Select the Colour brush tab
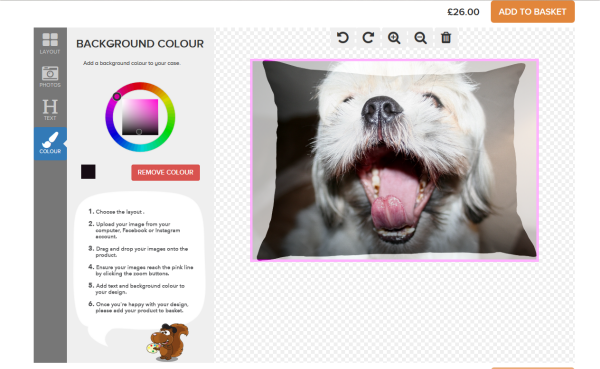This screenshot has width=600, height=369. pos(50,144)
